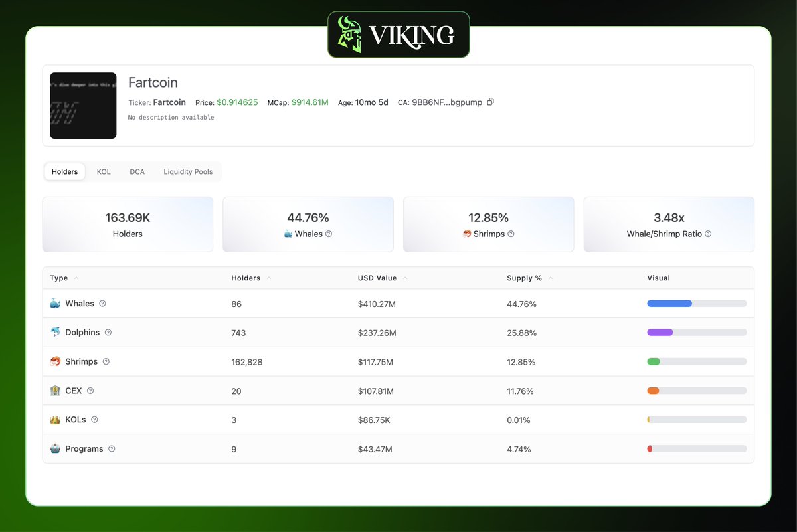Click Whales USD value $410.27M

coord(377,304)
